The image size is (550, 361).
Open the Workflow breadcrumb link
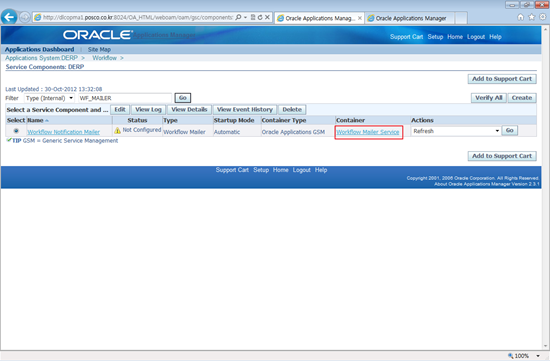[x=105, y=58]
